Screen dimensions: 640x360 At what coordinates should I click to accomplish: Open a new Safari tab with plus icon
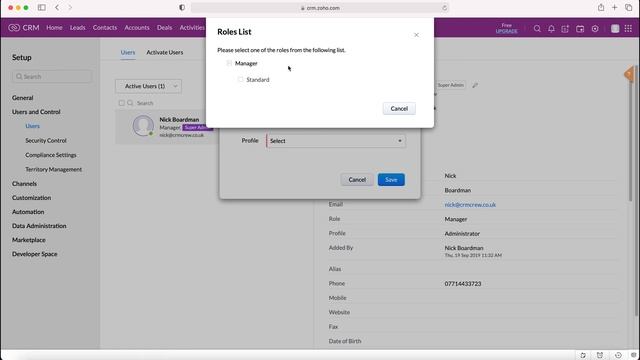click(615, 7)
